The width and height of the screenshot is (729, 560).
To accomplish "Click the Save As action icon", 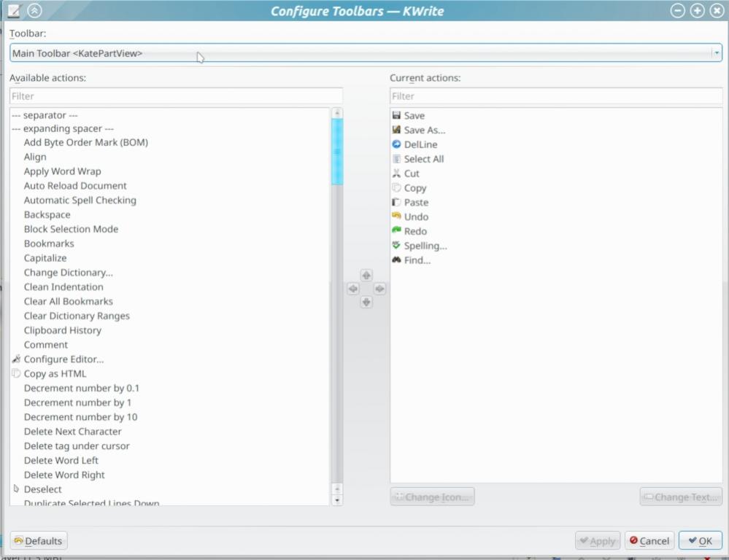I will click(396, 130).
